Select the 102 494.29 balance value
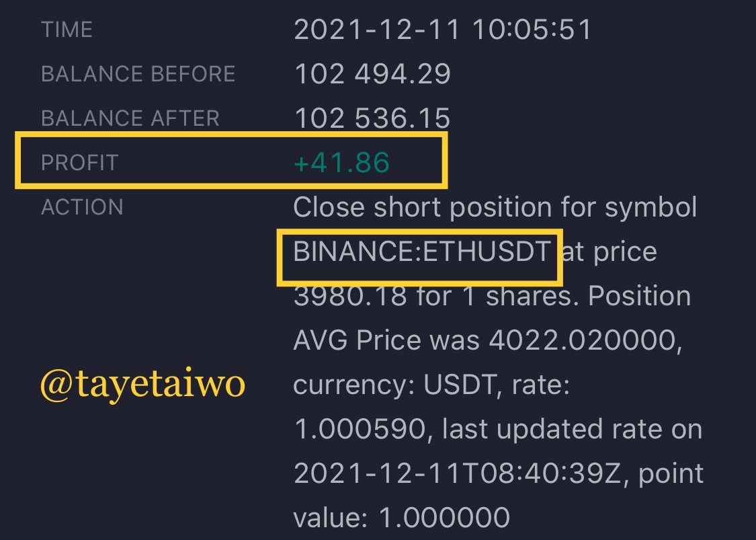Screen dimensions: 756x540 372,74
